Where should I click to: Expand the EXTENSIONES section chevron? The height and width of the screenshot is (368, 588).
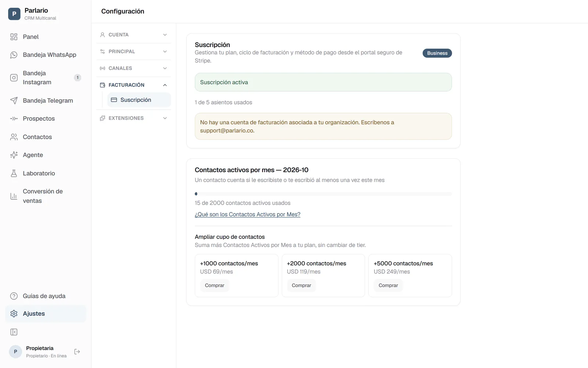165,118
